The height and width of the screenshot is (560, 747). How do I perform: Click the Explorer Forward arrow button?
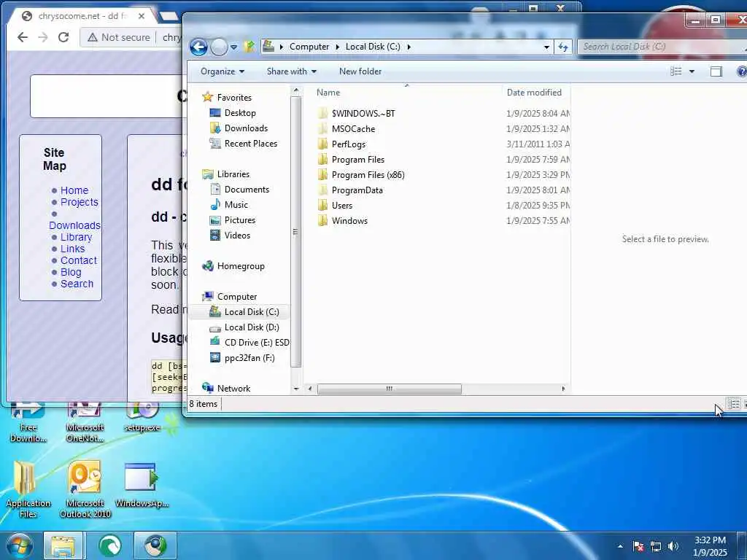tap(219, 47)
